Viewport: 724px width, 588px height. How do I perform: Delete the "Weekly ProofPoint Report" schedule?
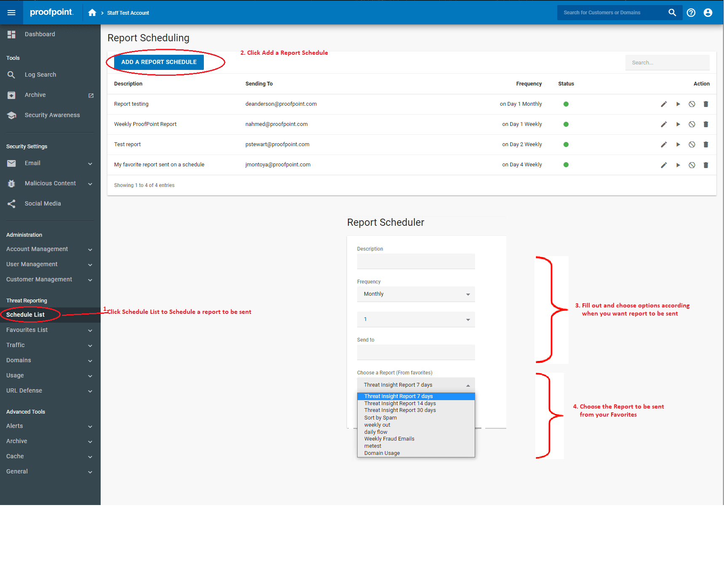click(x=706, y=124)
